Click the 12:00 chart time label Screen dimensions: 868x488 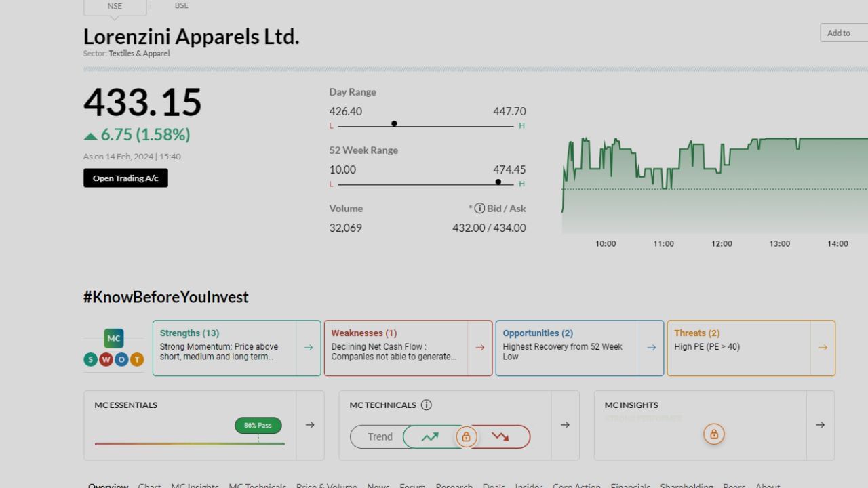(722, 244)
